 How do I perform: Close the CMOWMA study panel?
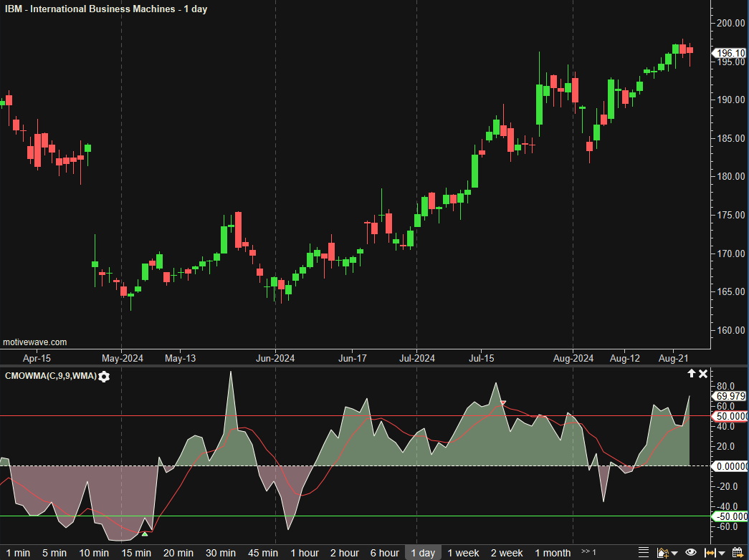(703, 374)
